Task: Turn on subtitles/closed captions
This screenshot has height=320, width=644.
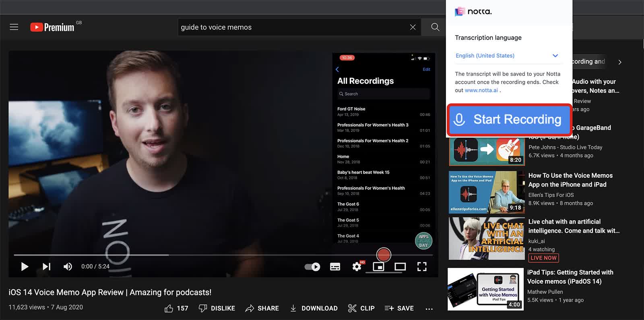Action: point(335,266)
